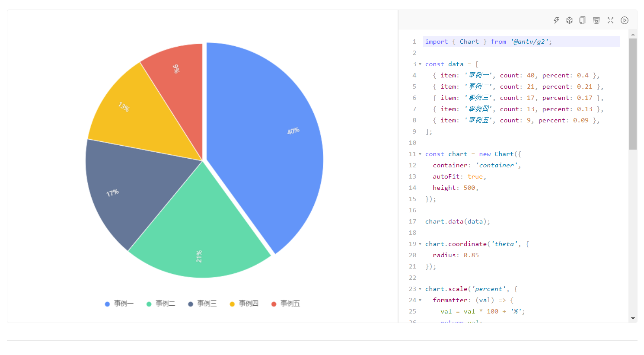Copy the code with the duplicate pages icon
The image size is (644, 355).
click(583, 20)
